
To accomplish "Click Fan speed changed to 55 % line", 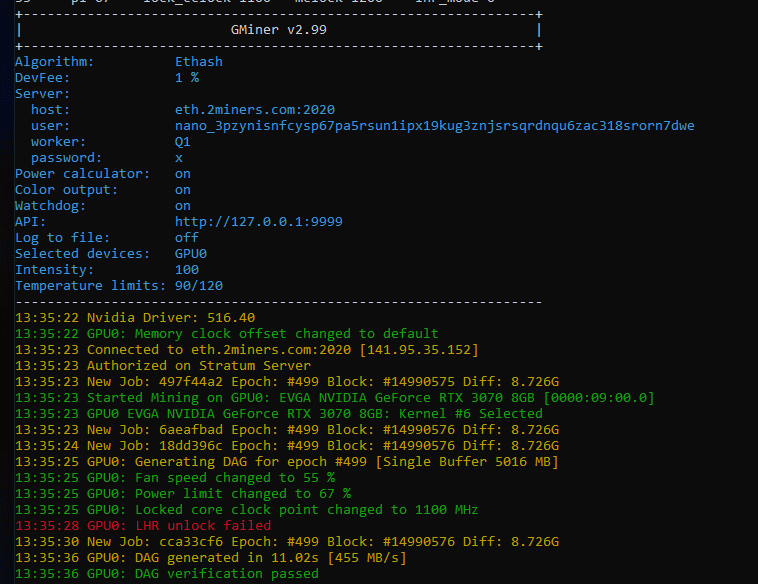I will (x=175, y=477).
